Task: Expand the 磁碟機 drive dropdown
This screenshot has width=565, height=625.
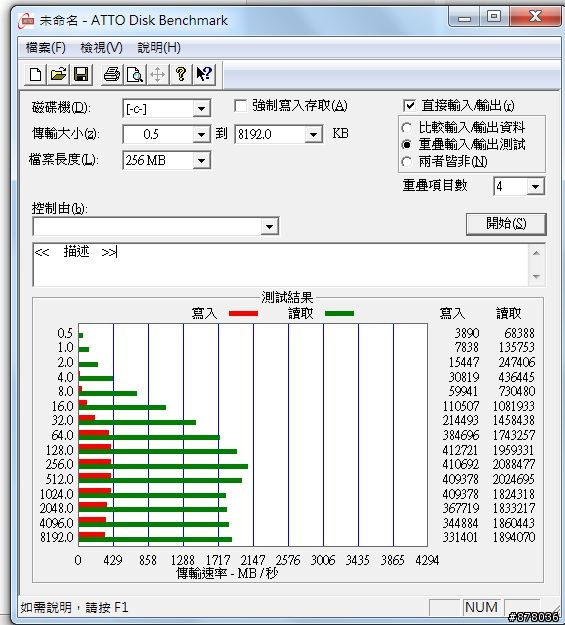Action: point(201,108)
